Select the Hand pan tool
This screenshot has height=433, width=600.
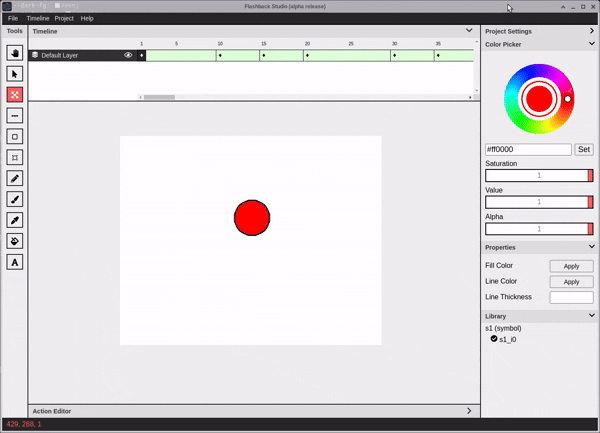click(15, 53)
